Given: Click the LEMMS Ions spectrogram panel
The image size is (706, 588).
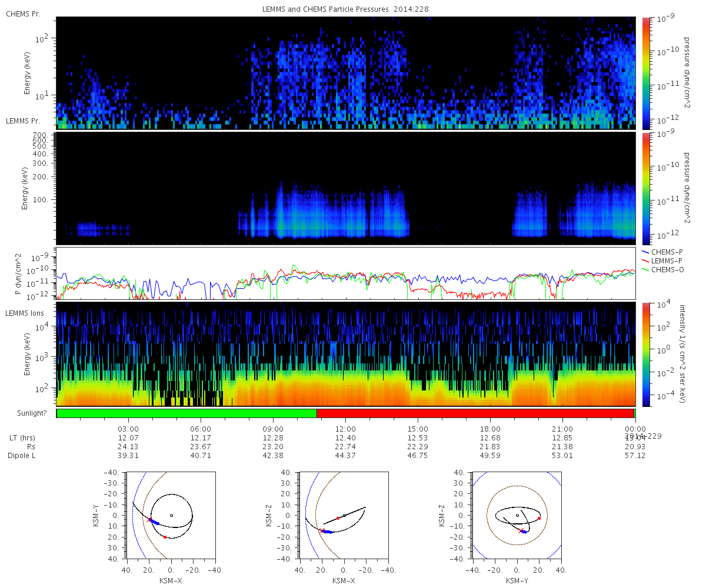Looking at the screenshot, I should tap(345, 355).
